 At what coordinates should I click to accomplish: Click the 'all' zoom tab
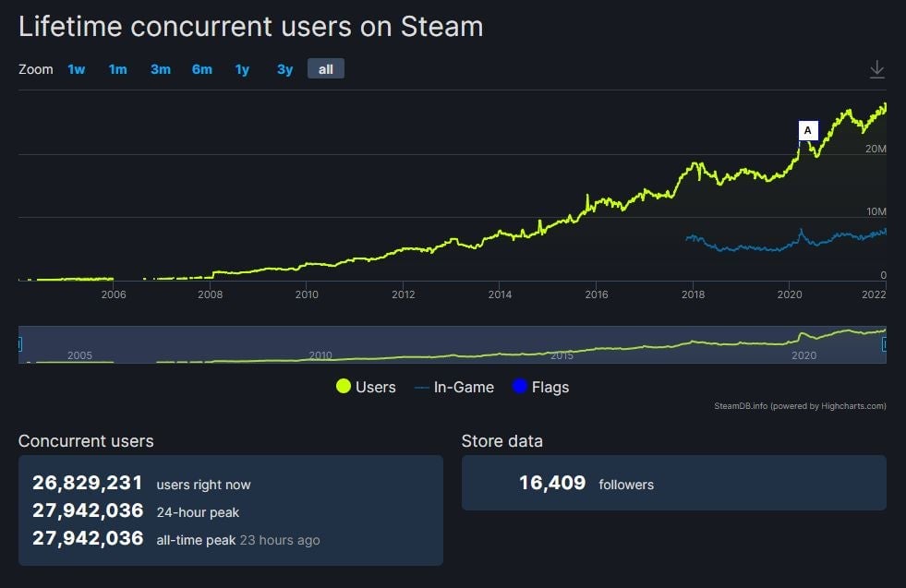(325, 68)
